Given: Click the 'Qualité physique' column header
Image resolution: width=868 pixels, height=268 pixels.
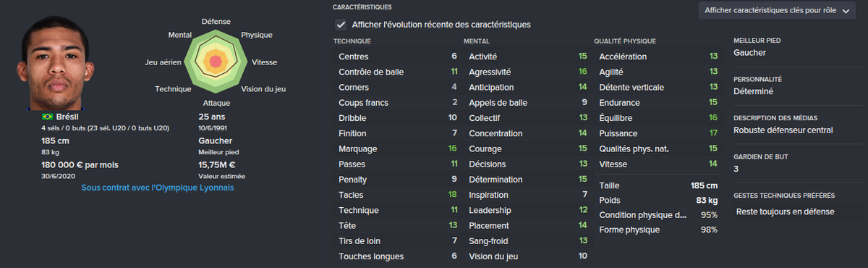Looking at the screenshot, I should pyautogui.click(x=625, y=41).
